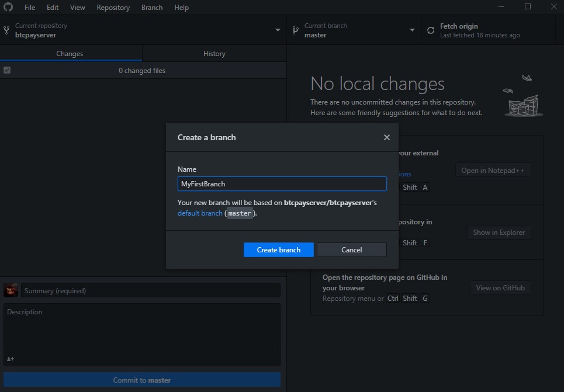
Task: Click the btcpayserver repository name
Action: (36, 35)
